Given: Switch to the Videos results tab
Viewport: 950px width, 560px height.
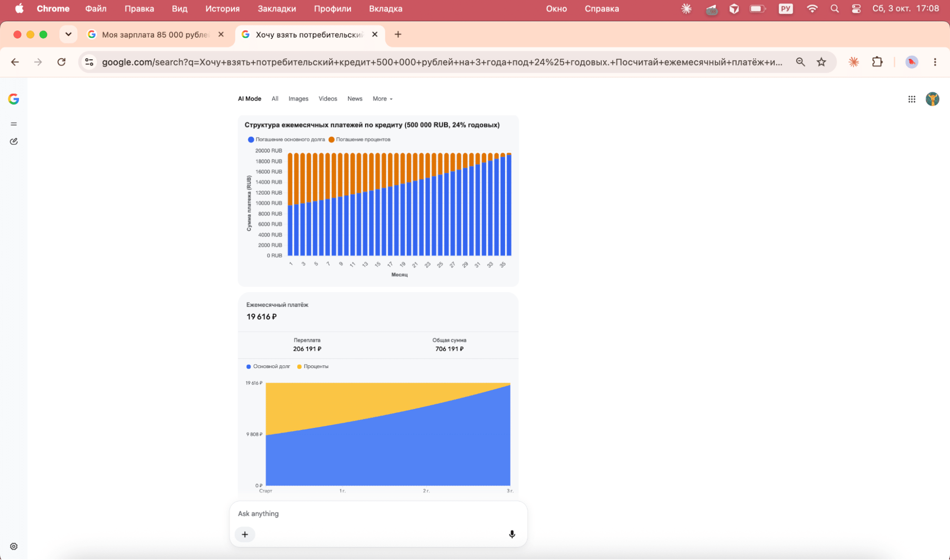Looking at the screenshot, I should [328, 99].
